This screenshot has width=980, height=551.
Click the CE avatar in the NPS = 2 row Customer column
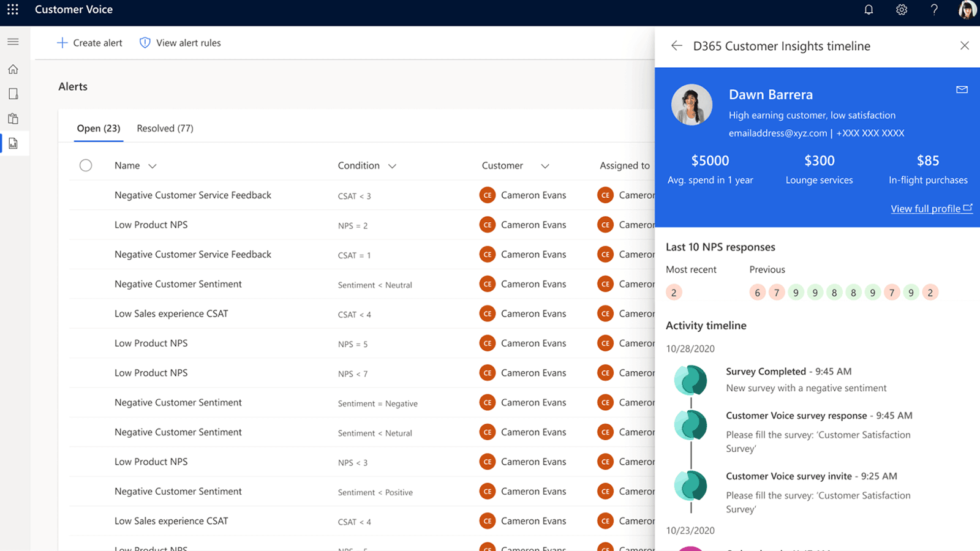(488, 225)
